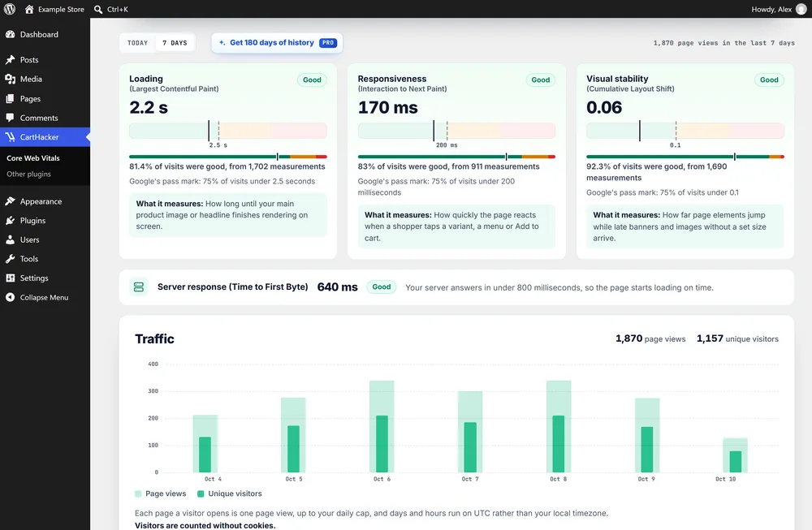
Task: Click Ctrl+K search shortcut label
Action: coord(118,9)
